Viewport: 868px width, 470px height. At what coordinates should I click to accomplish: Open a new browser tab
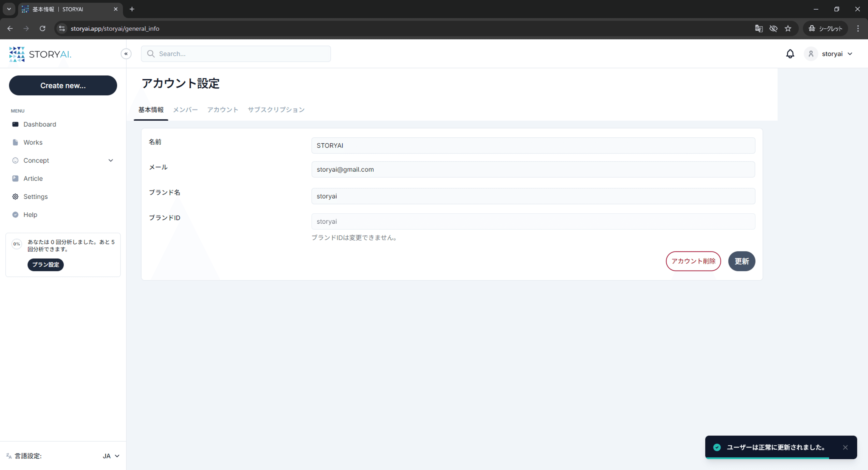tap(132, 9)
